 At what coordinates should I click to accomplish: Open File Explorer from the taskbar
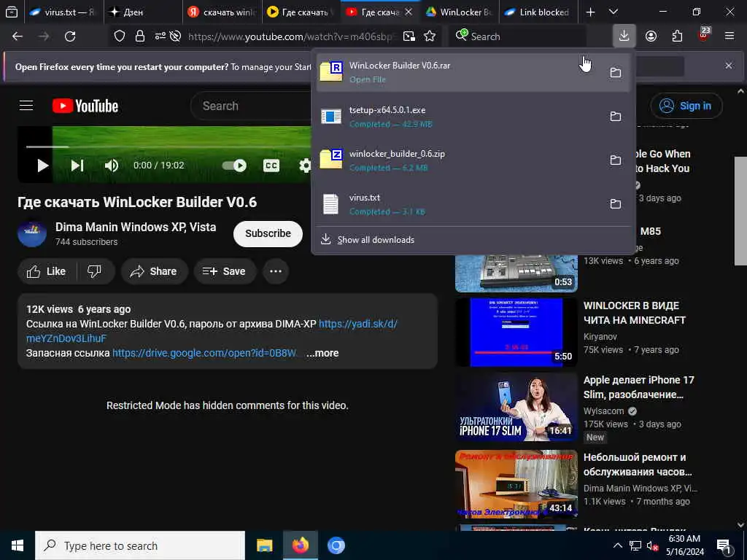pyautogui.click(x=264, y=545)
